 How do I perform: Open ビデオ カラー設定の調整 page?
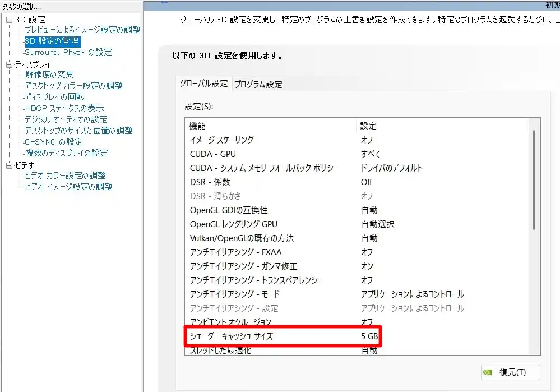click(65, 176)
